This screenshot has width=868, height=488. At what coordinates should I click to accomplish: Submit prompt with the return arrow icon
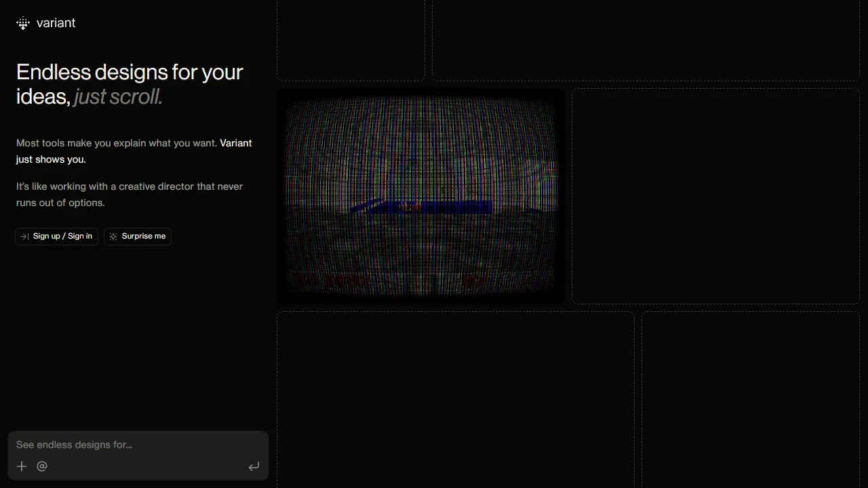pyautogui.click(x=254, y=466)
